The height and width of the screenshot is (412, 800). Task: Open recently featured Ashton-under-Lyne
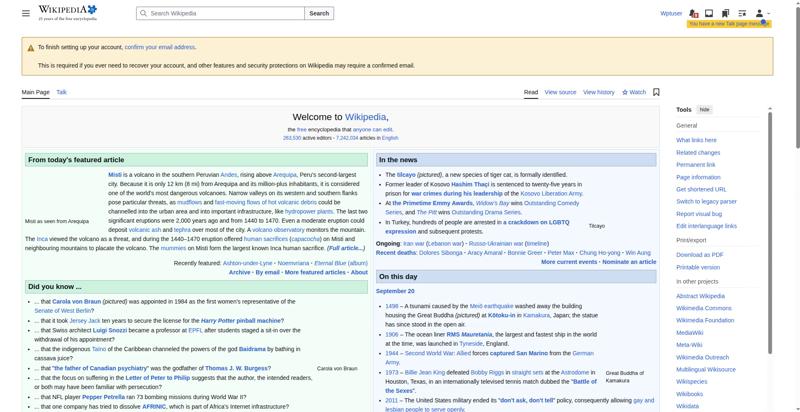pos(247,263)
